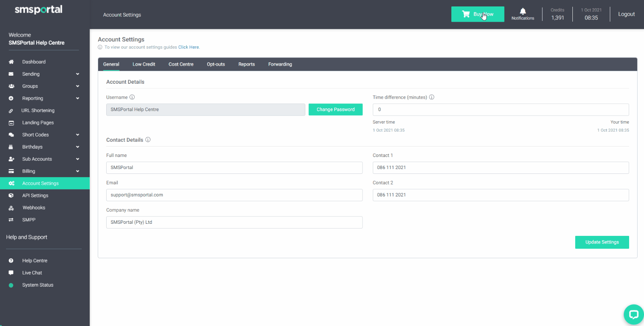Click the Help Centre question mark icon
This screenshot has width=644, height=326.
(11, 261)
